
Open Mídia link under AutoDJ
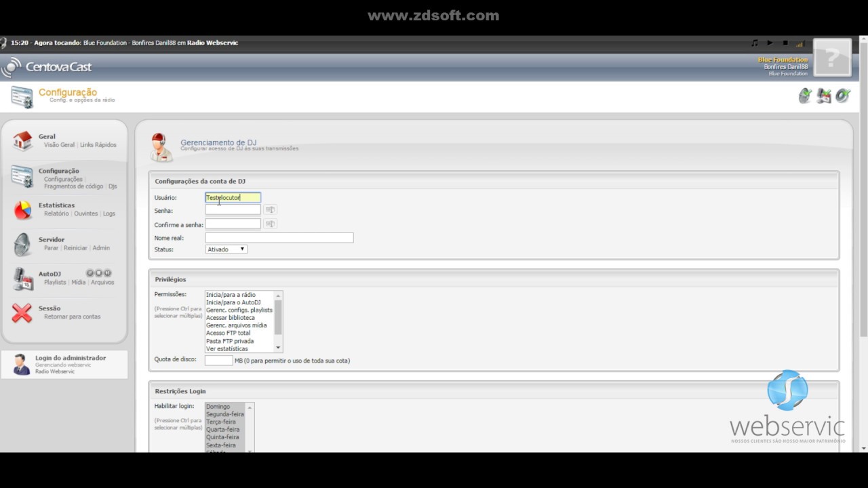point(79,283)
